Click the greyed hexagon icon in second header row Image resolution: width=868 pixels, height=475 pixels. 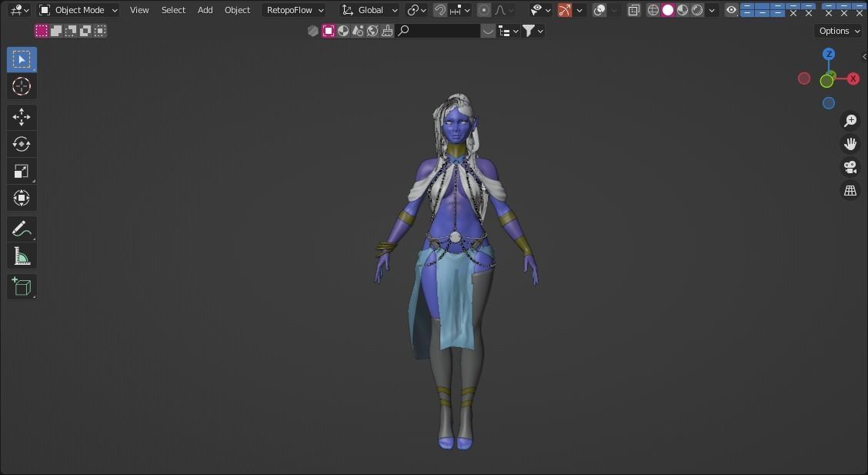pyautogui.click(x=313, y=31)
